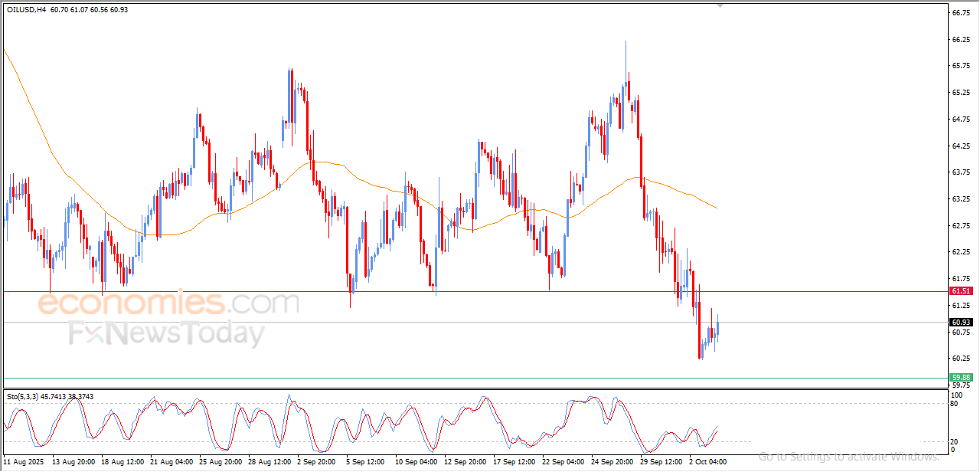Click the OILUSD,H4 chart title
Viewport: 980px width, 472px height.
click(28, 10)
